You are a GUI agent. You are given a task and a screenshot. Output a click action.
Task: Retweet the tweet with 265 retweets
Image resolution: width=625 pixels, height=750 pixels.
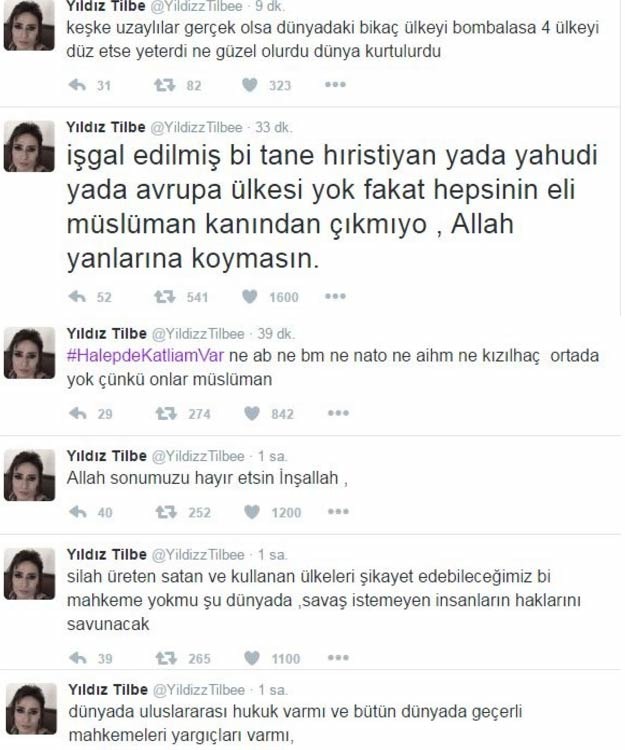166,658
